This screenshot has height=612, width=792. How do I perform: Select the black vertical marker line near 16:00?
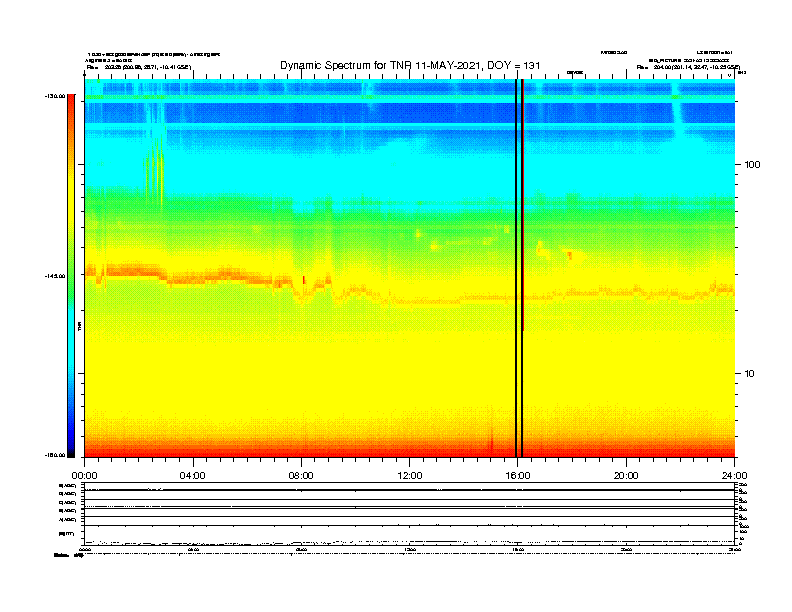coord(516,268)
